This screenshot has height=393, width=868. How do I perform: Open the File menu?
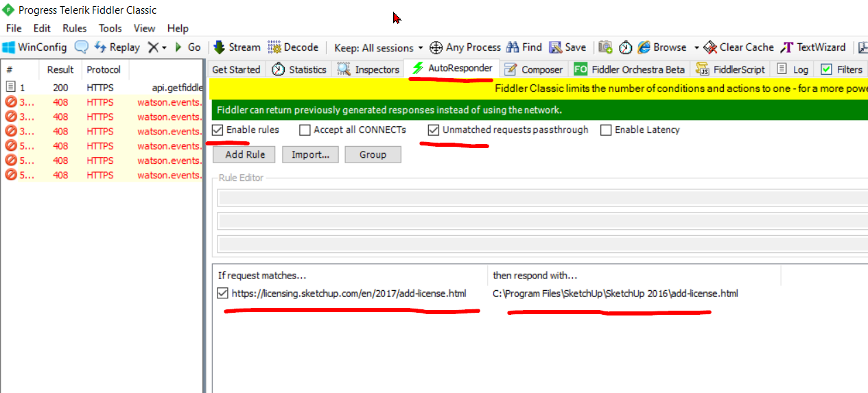point(14,28)
